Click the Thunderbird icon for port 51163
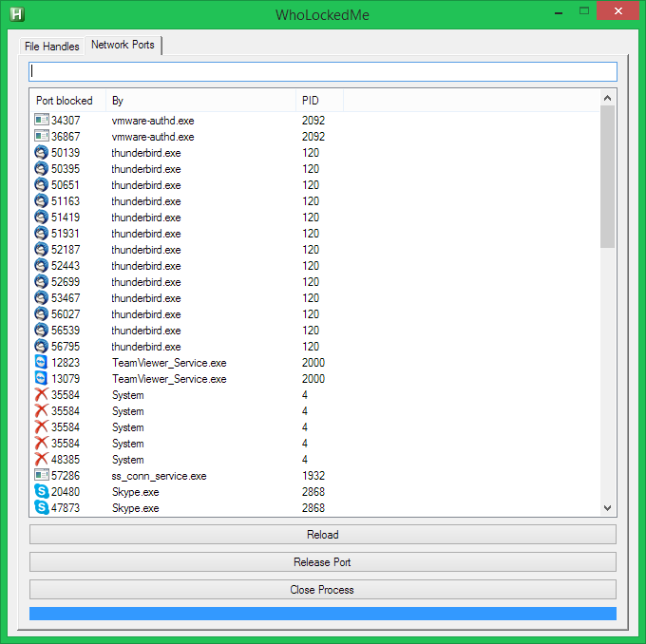 point(41,200)
